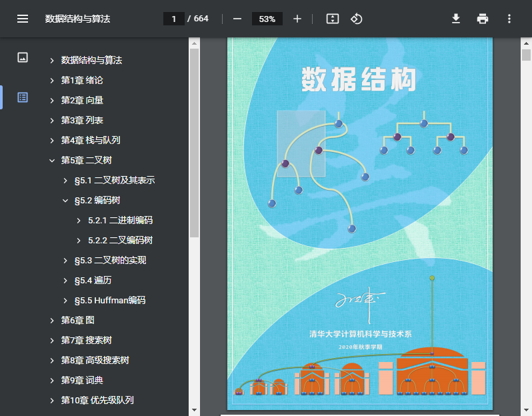The height and width of the screenshot is (416, 532).
Task: Click the zoom in plus icon
Action: (x=297, y=19)
